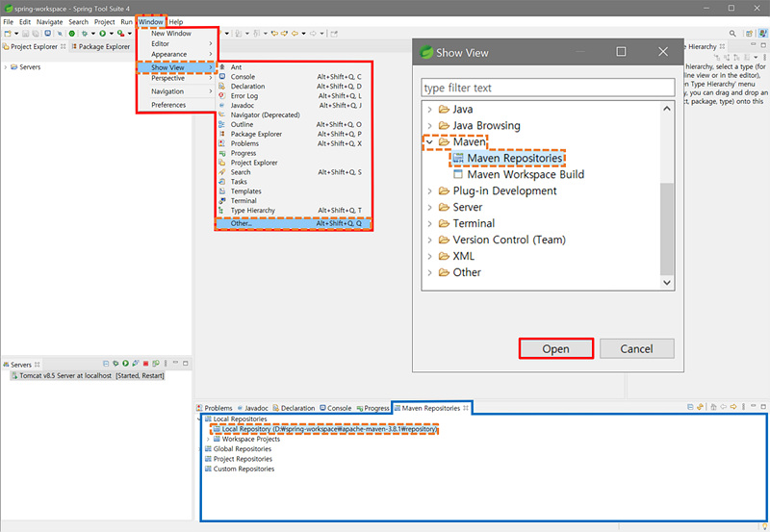The height and width of the screenshot is (532, 770).
Task: Select Custom Repositories node
Action: click(x=239, y=469)
